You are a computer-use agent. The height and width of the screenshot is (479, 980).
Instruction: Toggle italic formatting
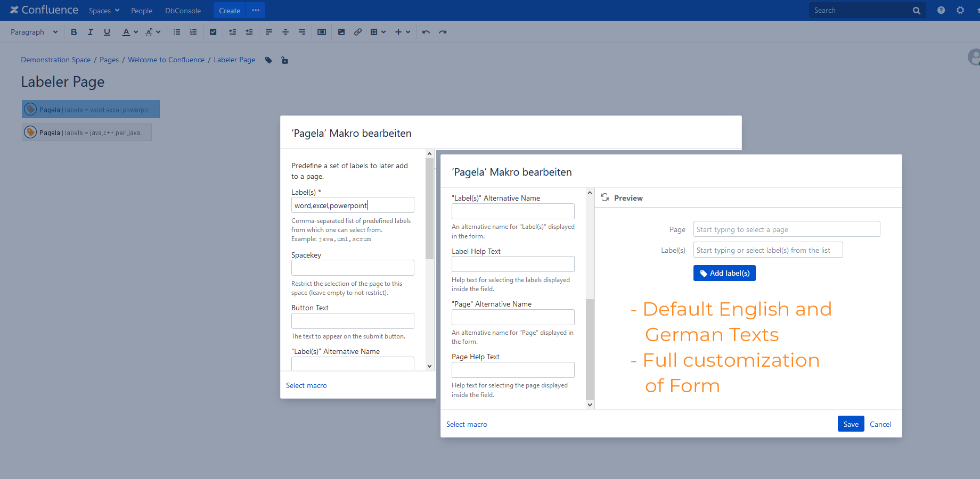[x=91, y=32]
